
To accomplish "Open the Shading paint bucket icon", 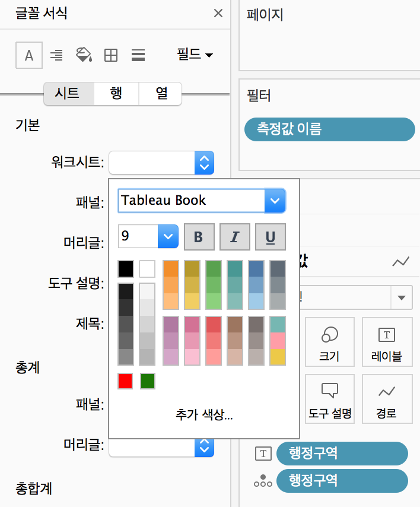I will click(84, 55).
